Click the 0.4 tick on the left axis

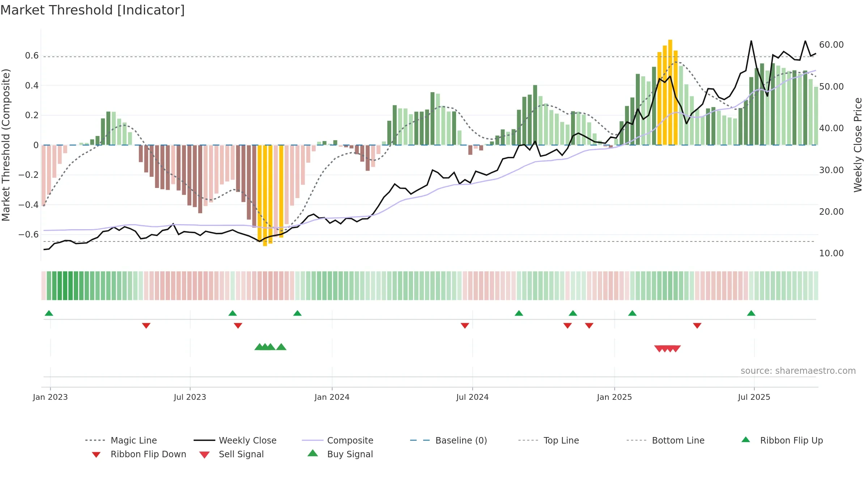pyautogui.click(x=32, y=86)
